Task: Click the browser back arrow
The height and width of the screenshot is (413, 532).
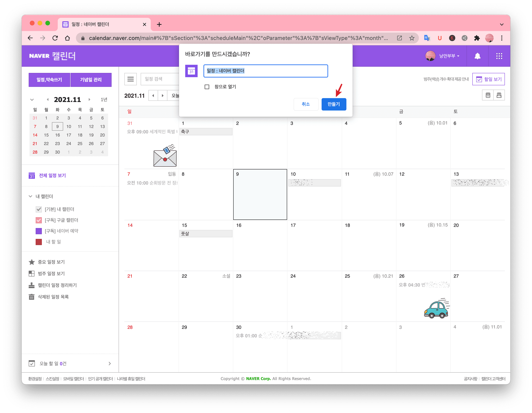Action: 30,38
